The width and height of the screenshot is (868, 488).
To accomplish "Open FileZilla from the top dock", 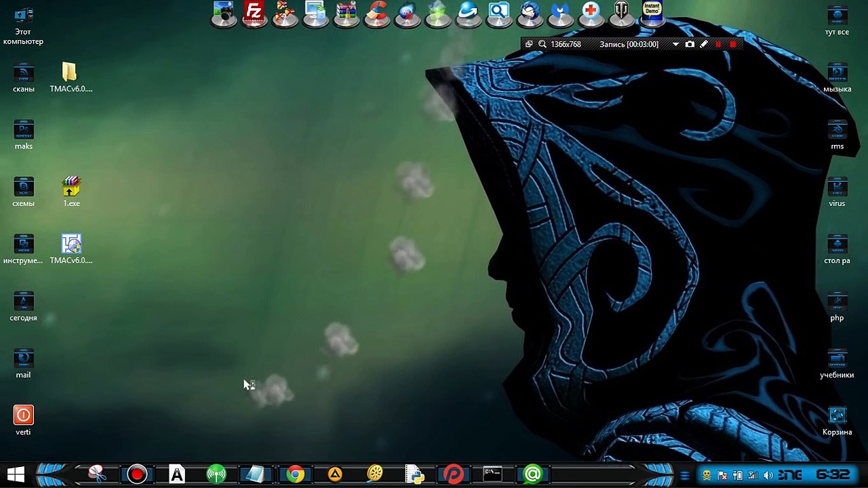I will [x=254, y=13].
